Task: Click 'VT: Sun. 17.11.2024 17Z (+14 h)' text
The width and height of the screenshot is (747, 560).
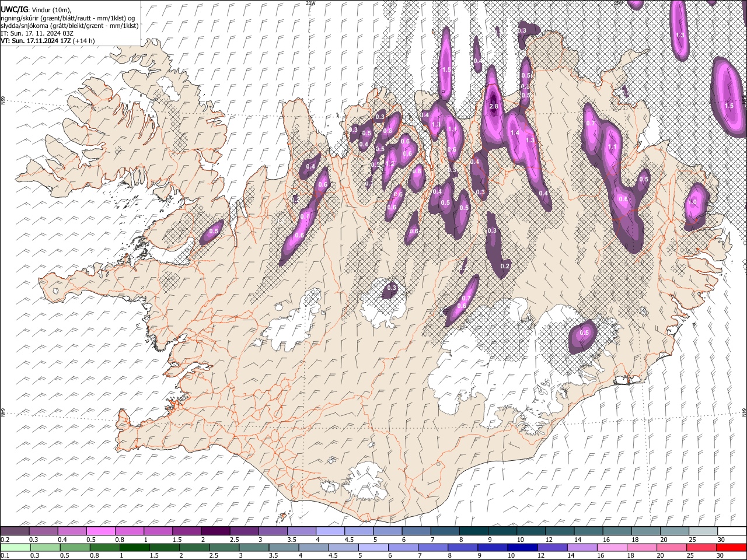Action: [x=47, y=41]
